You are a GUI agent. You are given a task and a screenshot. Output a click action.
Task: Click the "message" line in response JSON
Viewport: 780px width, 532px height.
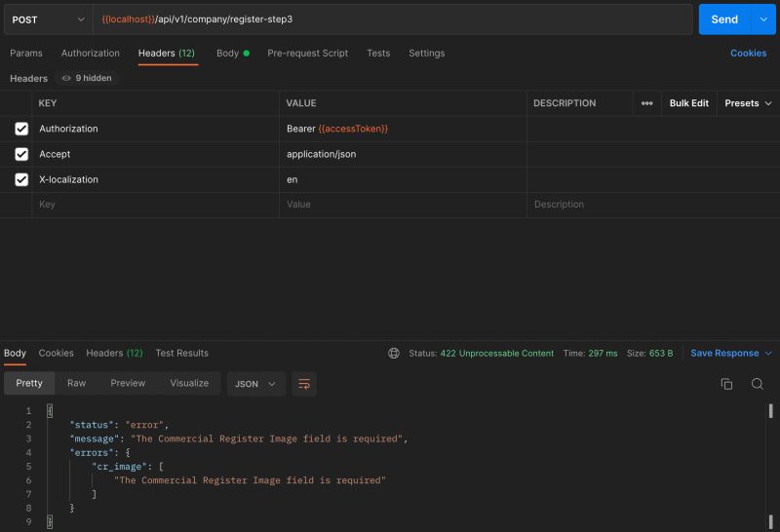[x=239, y=438]
